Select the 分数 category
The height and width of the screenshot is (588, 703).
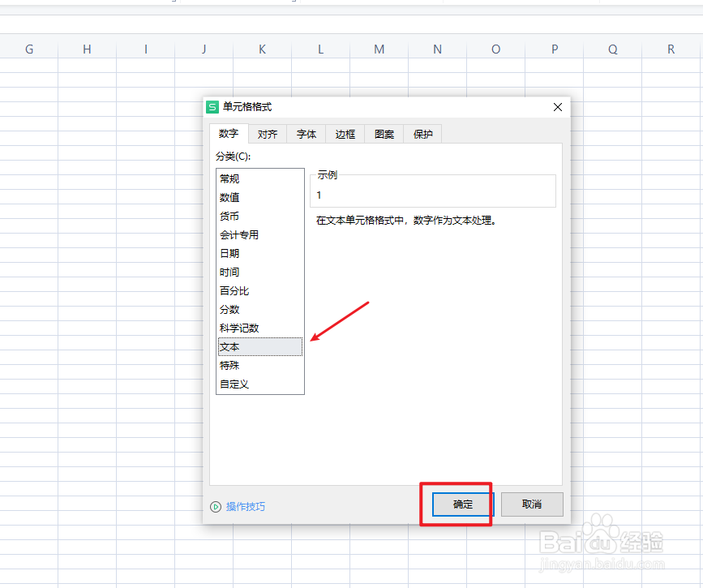click(x=260, y=310)
